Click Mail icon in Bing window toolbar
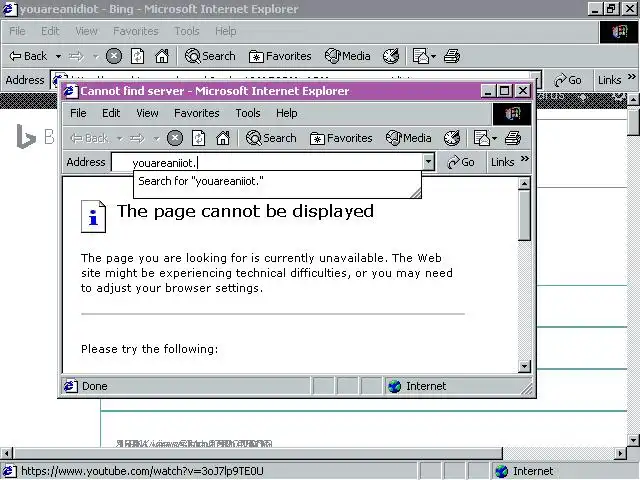The image size is (640, 480). [420, 56]
